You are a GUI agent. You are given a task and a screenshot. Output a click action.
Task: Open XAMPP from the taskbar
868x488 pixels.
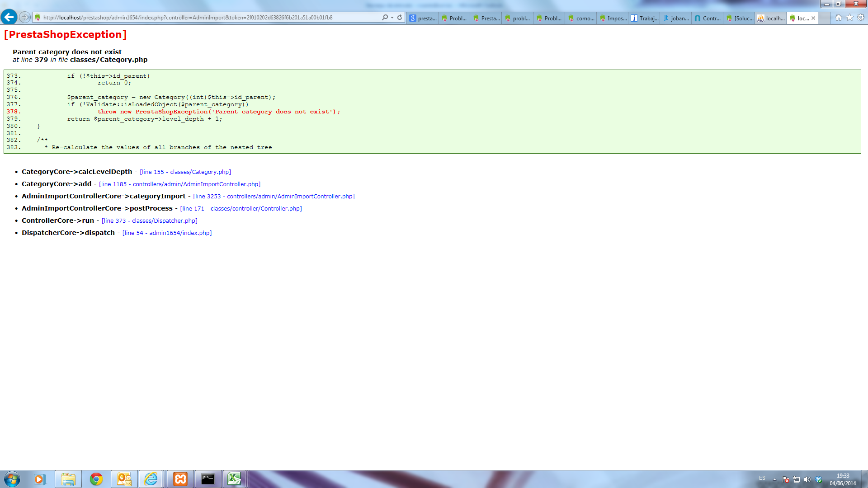[180, 479]
